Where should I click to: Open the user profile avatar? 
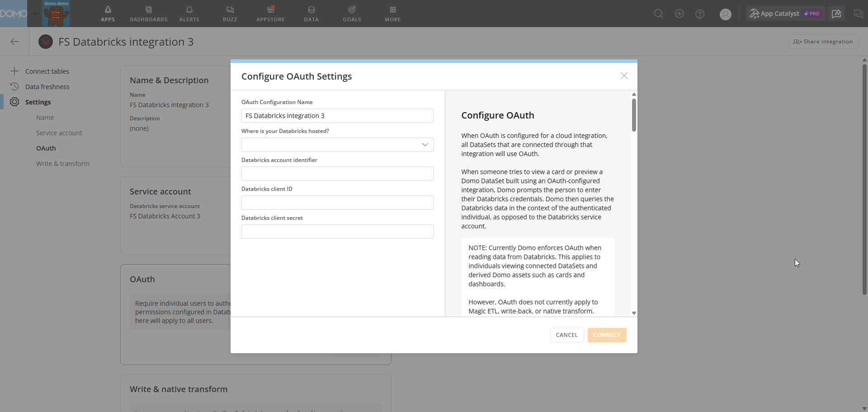point(726,14)
